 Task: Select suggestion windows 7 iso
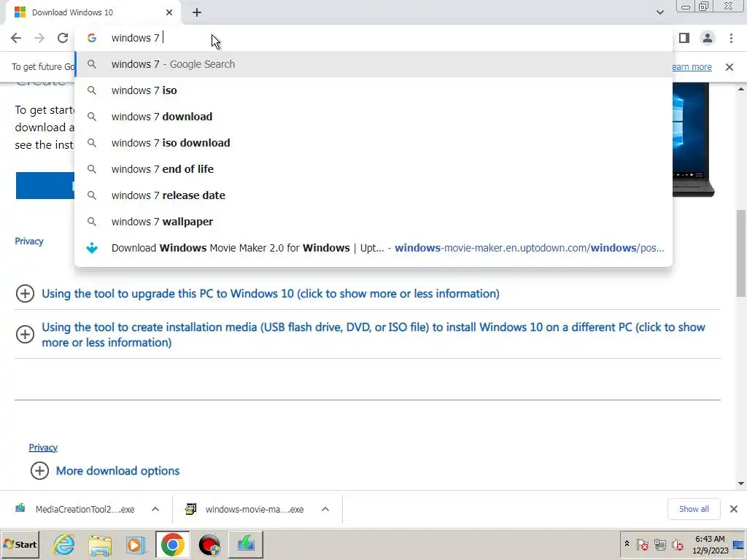[x=373, y=90]
